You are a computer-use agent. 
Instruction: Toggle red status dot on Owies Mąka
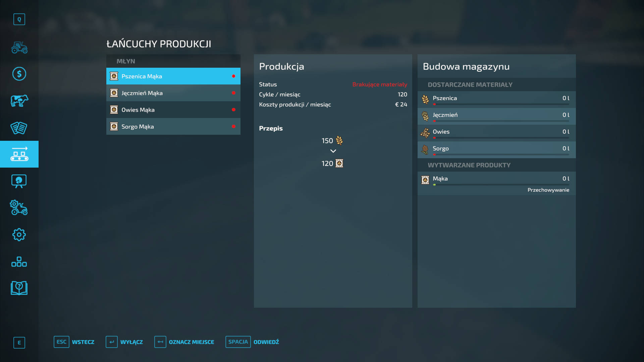click(233, 110)
